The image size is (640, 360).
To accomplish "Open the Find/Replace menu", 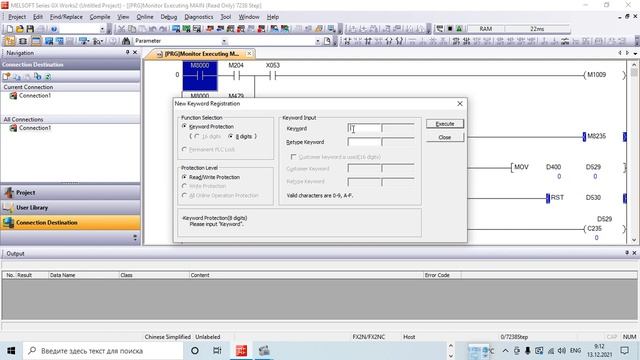I will (66, 17).
